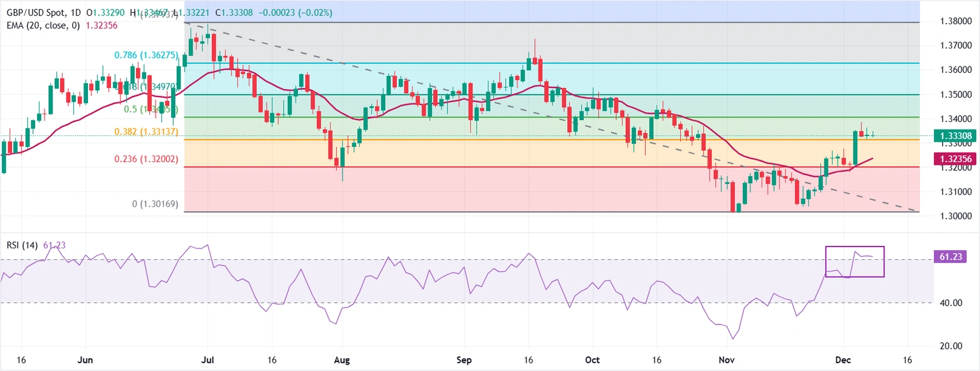Click the Nov label on time axis
This screenshot has height=371, width=980.
click(x=727, y=360)
